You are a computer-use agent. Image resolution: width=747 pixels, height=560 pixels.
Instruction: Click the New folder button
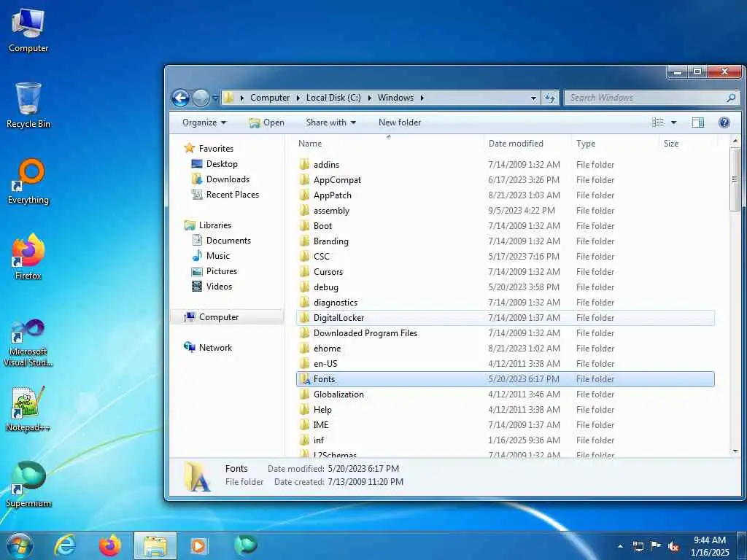(400, 122)
